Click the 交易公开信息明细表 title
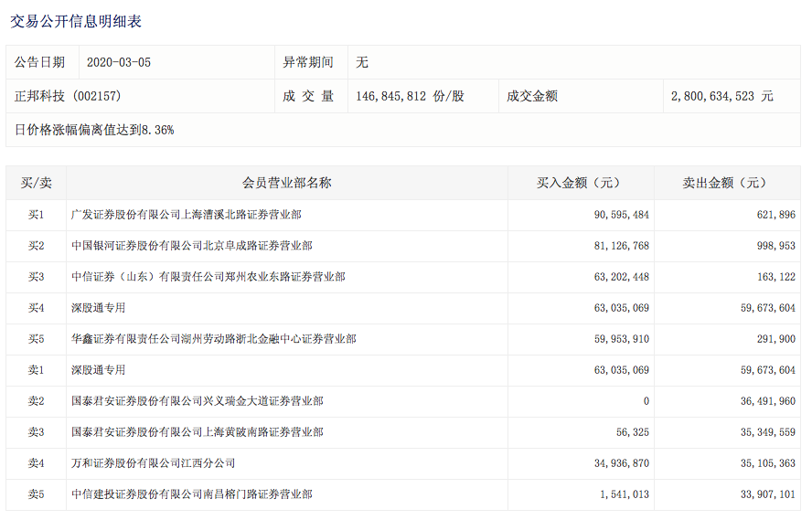 pyautogui.click(x=76, y=21)
